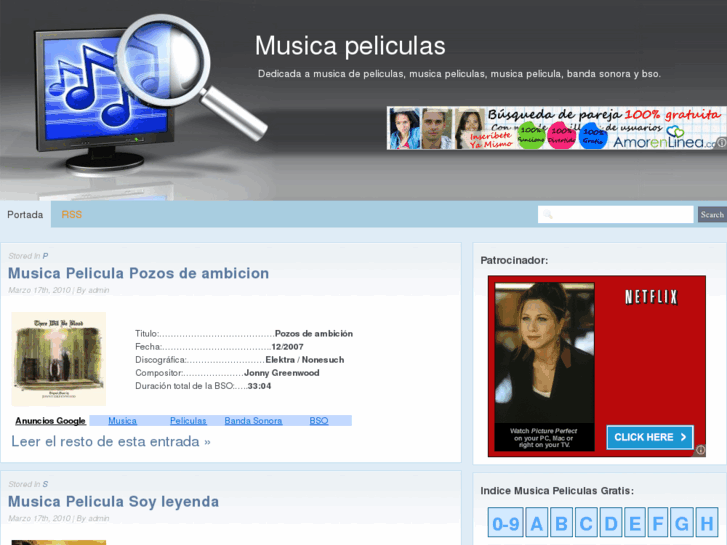Image resolution: width=727 pixels, height=545 pixels.
Task: Open the Portada tab
Action: pos(25,215)
